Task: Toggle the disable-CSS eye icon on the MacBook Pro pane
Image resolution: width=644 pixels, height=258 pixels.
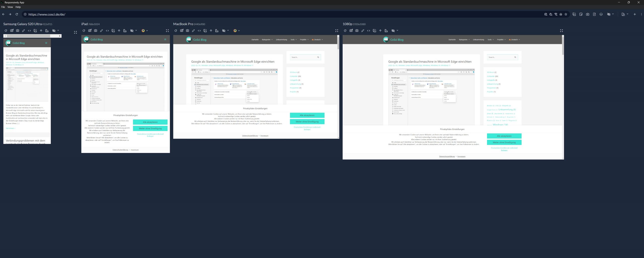Action: coord(224,30)
